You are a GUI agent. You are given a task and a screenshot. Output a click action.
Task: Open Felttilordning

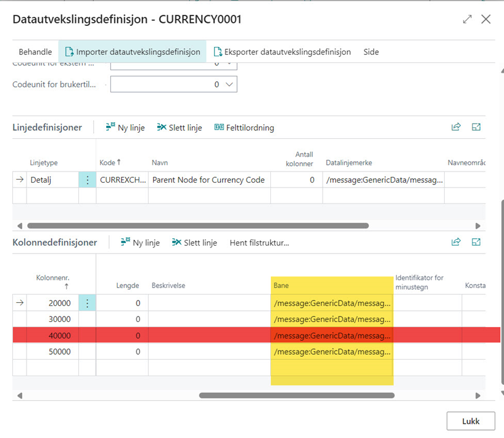click(x=244, y=128)
